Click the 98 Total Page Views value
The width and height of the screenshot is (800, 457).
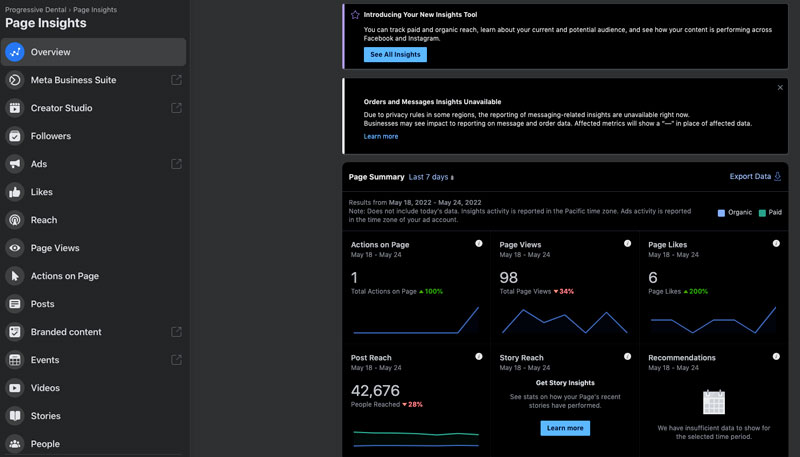pyautogui.click(x=509, y=278)
